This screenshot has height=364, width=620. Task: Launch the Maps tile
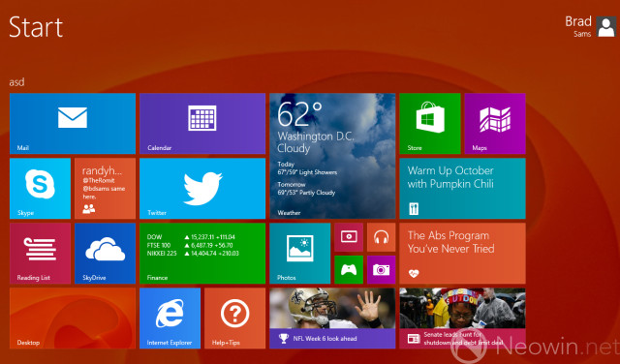[495, 123]
